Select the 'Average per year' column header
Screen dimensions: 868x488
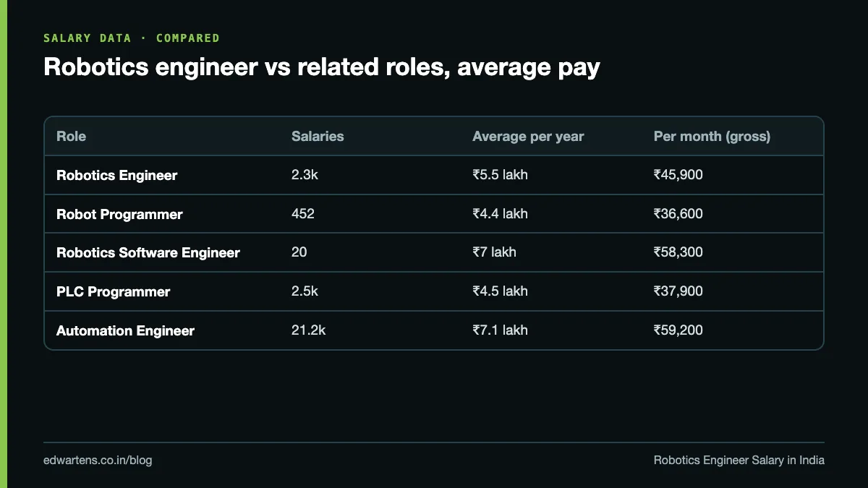tap(528, 137)
